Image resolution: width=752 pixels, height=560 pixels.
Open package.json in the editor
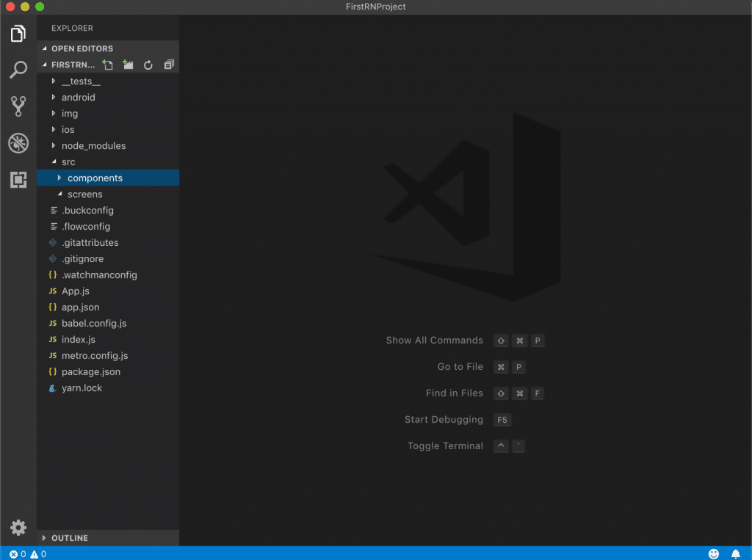coord(90,372)
